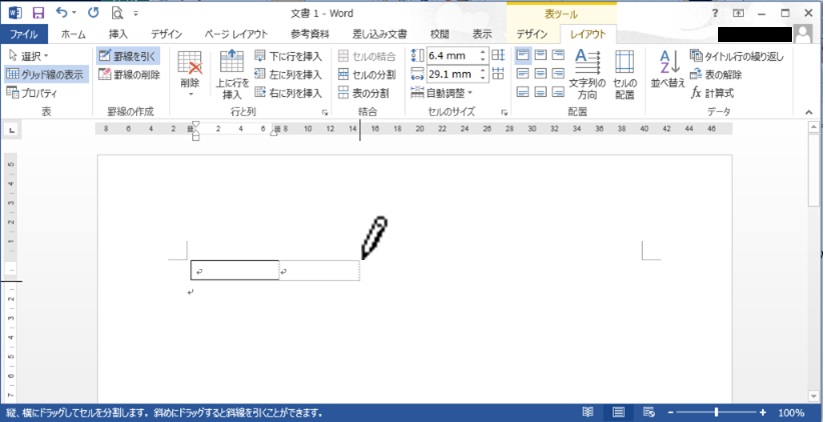Select align bottom right cell alignment
The image size is (825, 422).
click(558, 92)
